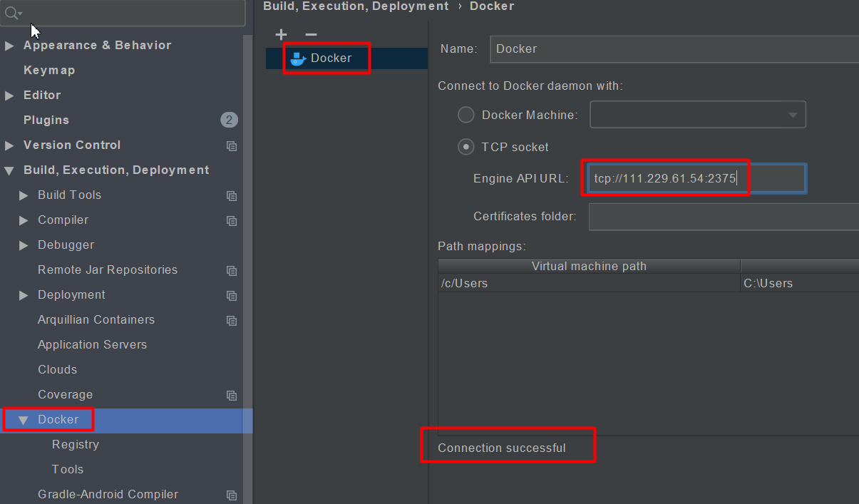Focus the settings search field

click(124, 13)
